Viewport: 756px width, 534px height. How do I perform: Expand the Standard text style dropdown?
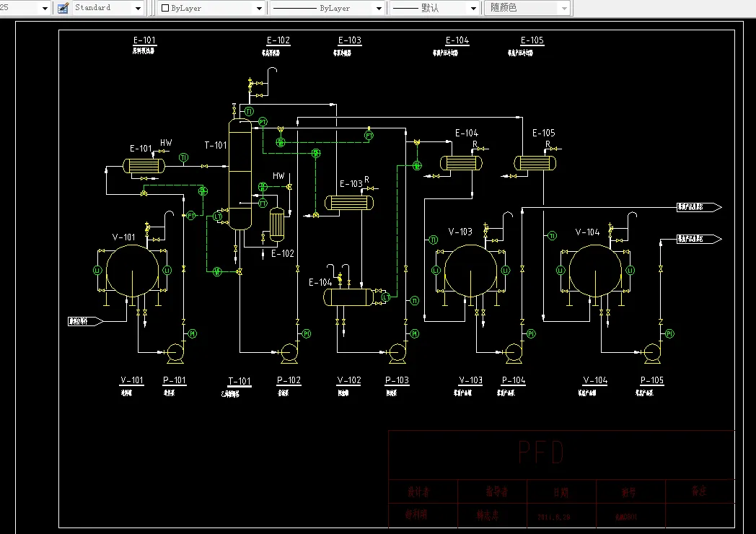tap(138, 8)
